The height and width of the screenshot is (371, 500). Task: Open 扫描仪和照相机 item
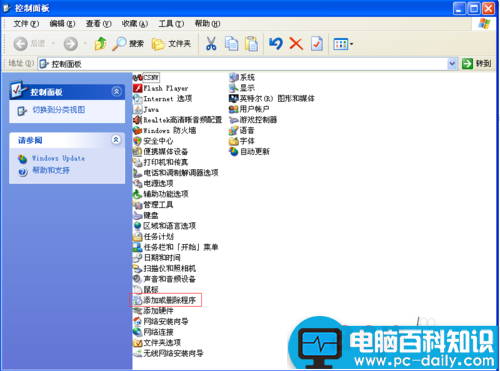coord(164,268)
